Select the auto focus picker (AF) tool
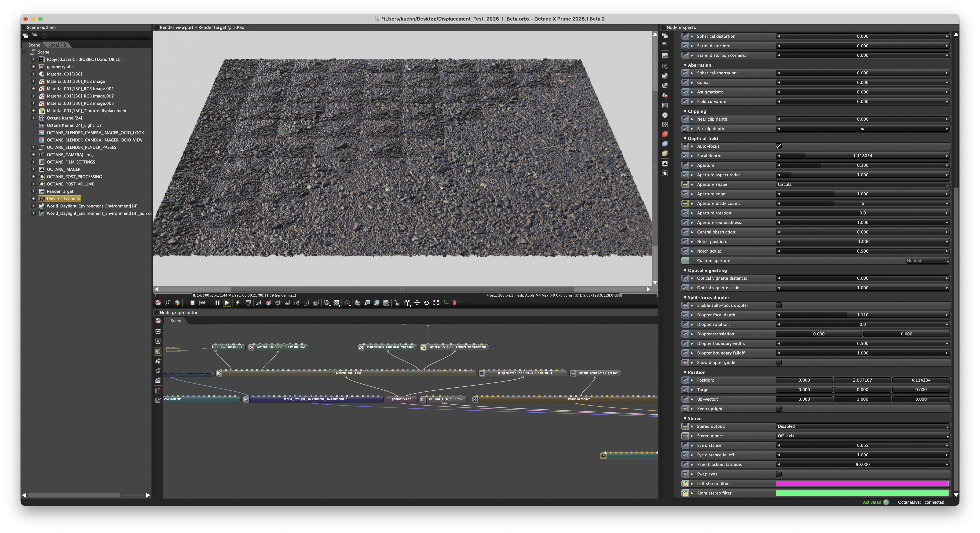Screen dimensions: 980x533 pos(259,303)
